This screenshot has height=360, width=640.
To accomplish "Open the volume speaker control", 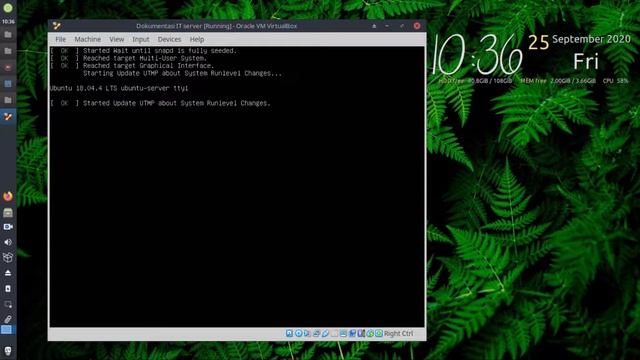I will click(x=8, y=242).
